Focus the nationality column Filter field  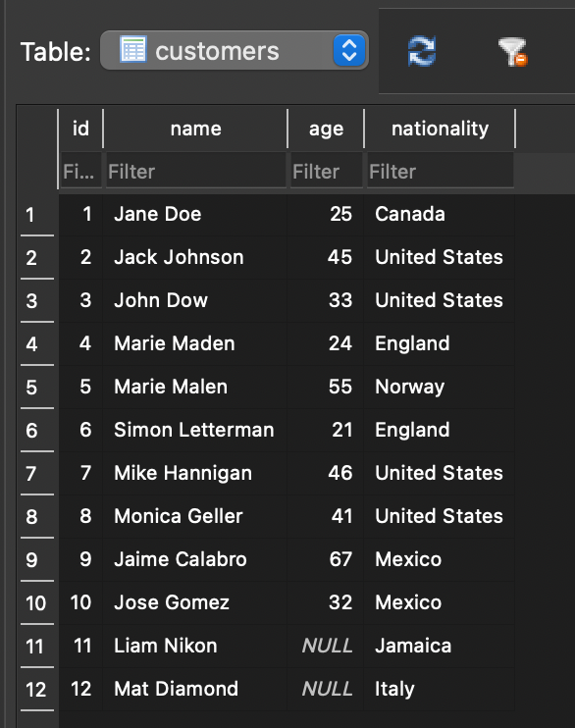click(x=440, y=172)
